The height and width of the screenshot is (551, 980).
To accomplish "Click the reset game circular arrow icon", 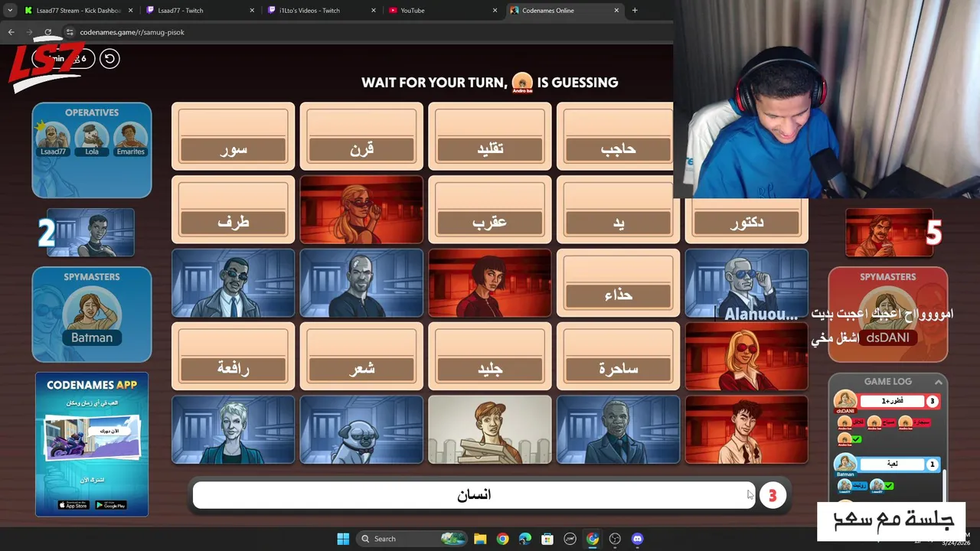I will click(109, 58).
